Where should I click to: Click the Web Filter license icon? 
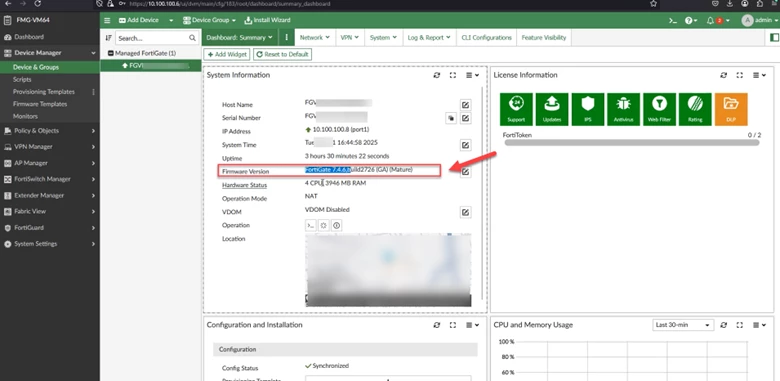[x=659, y=109]
